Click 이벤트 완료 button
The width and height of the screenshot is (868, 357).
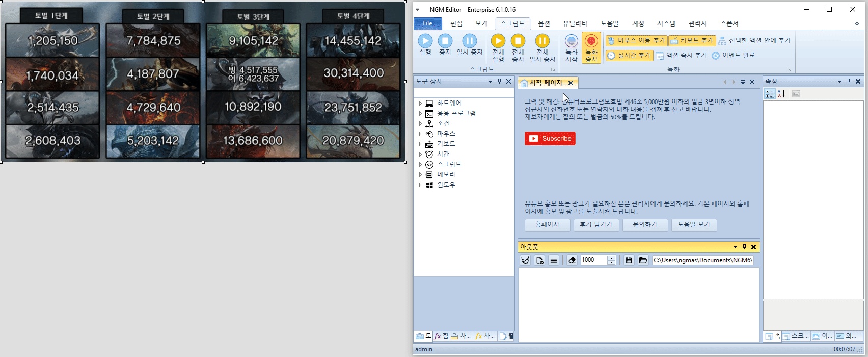tap(734, 55)
